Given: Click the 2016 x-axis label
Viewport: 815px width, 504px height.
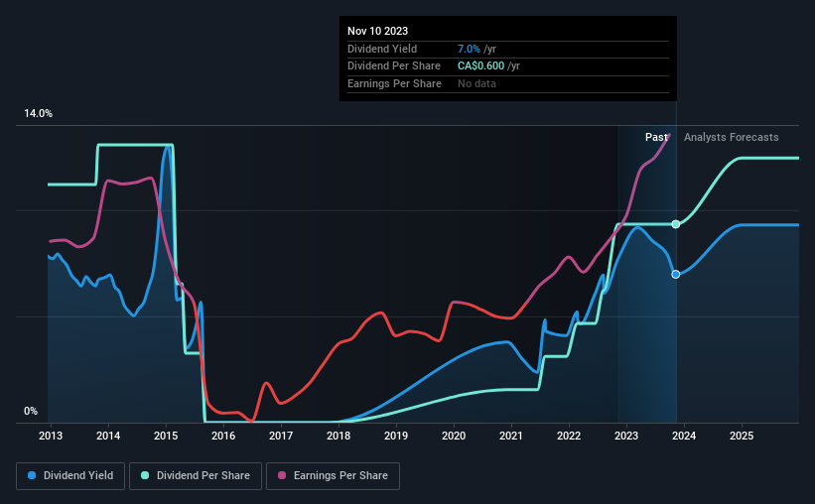Looking at the screenshot, I should pos(223,436).
